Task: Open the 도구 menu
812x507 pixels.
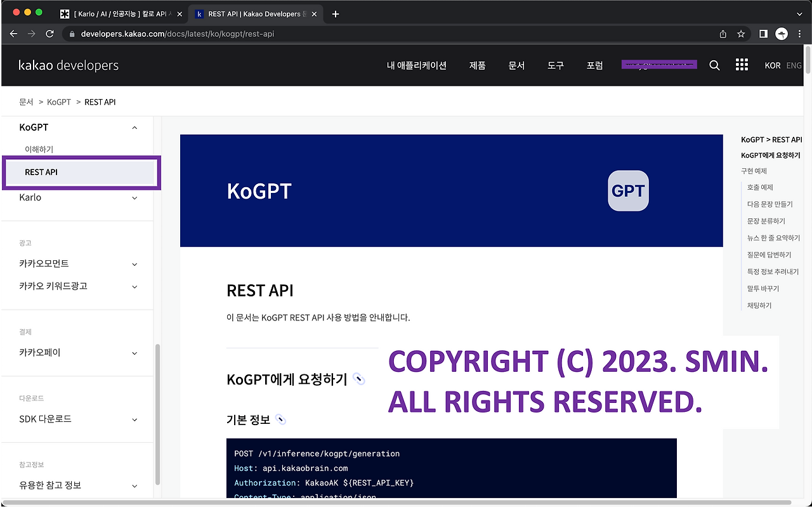Action: click(556, 65)
